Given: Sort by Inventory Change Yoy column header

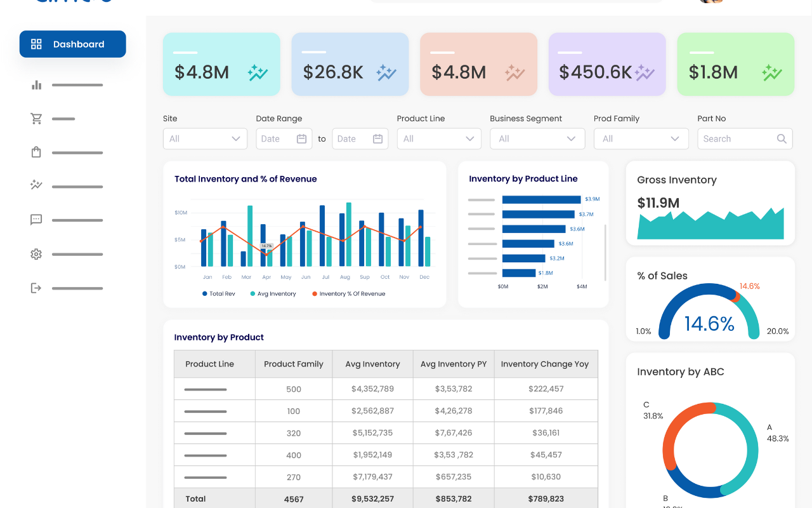Looking at the screenshot, I should (x=546, y=364).
